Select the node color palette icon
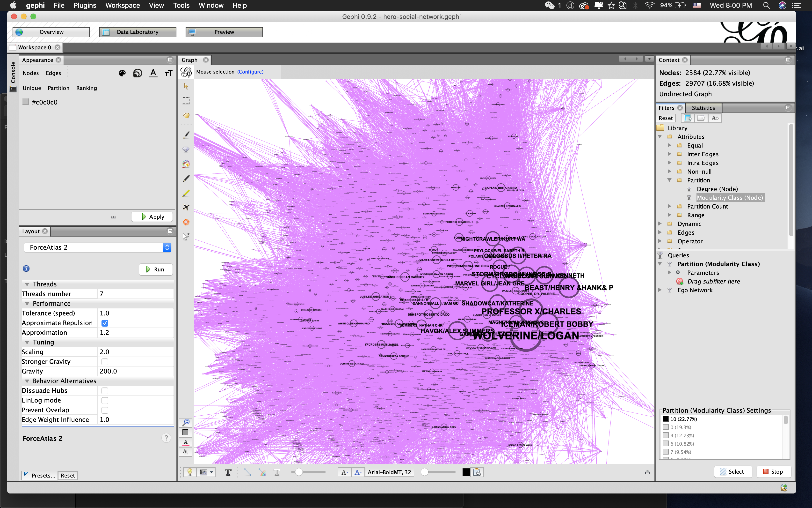Viewport: 812px width, 508px height. pyautogui.click(x=122, y=73)
